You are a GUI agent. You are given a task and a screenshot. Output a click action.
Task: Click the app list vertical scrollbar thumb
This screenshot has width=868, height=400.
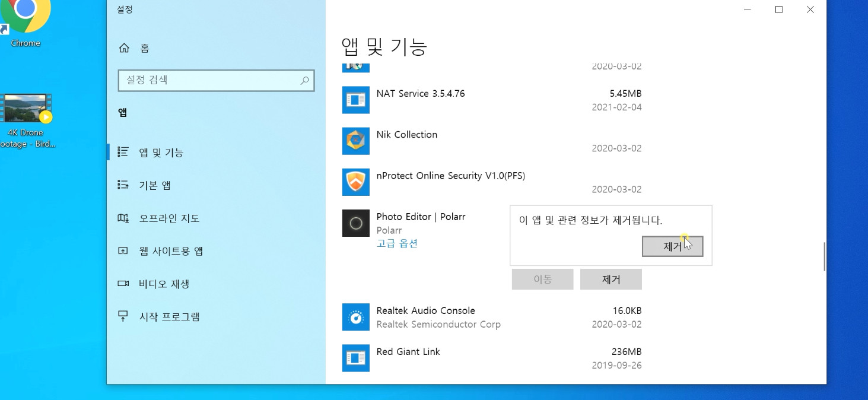click(825, 256)
